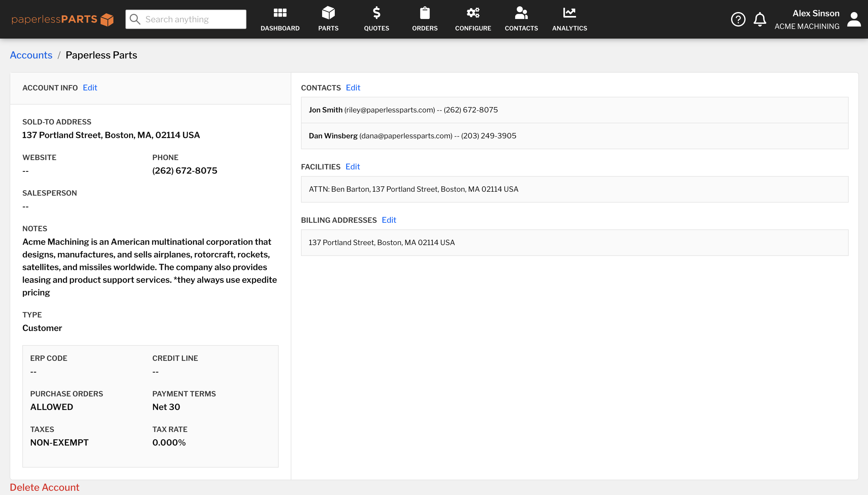Viewport: 868px width, 495px height.
Task: Open the user profile avatar icon
Action: [x=854, y=19]
